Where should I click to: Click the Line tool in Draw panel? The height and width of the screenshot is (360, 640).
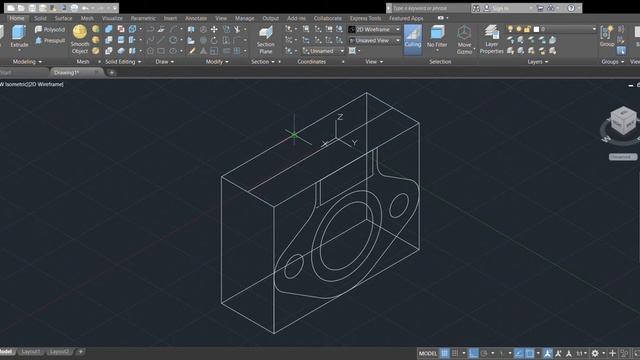[x=161, y=40]
